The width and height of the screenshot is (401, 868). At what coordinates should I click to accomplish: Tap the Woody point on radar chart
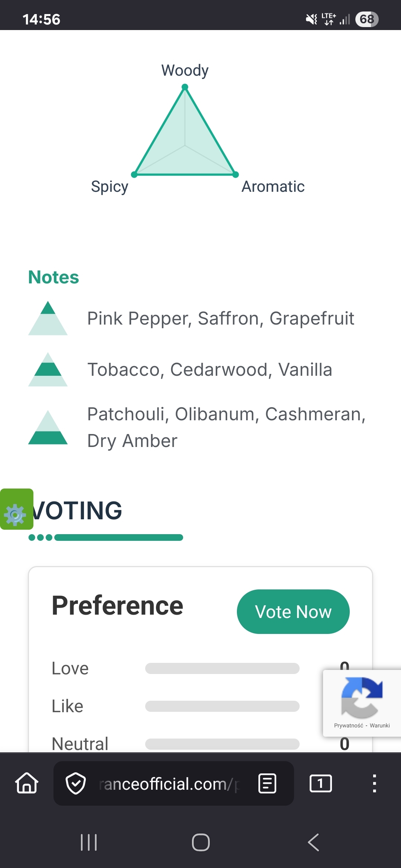(x=185, y=87)
